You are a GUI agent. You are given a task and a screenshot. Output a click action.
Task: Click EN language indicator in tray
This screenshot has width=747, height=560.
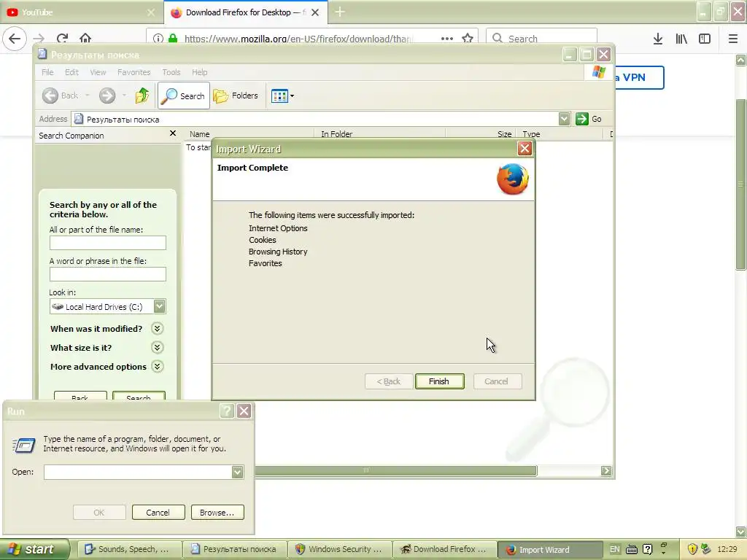coord(614,550)
